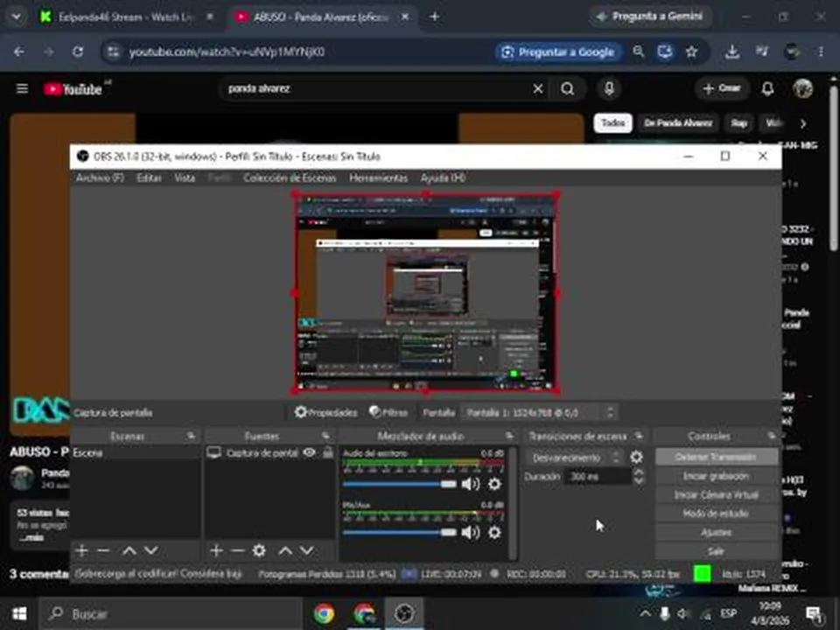Viewport: 840px width, 630px height.
Task: Enable Modo de estudio
Action: point(717,514)
